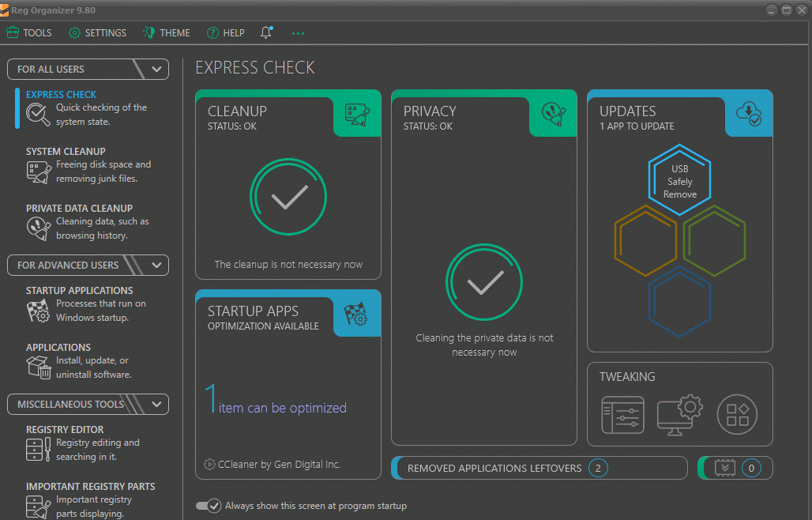Click the Private Data Cleanup icon
The width and height of the screenshot is (812, 520).
click(x=39, y=228)
